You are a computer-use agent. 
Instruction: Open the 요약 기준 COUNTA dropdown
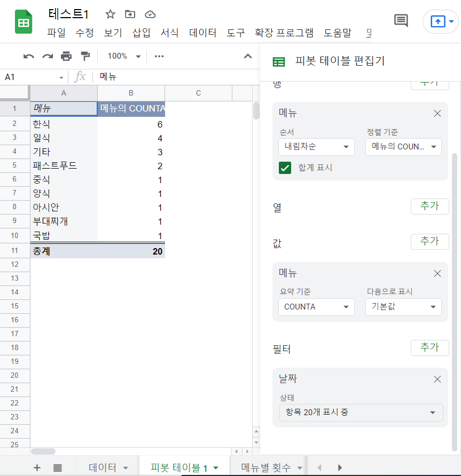point(316,307)
